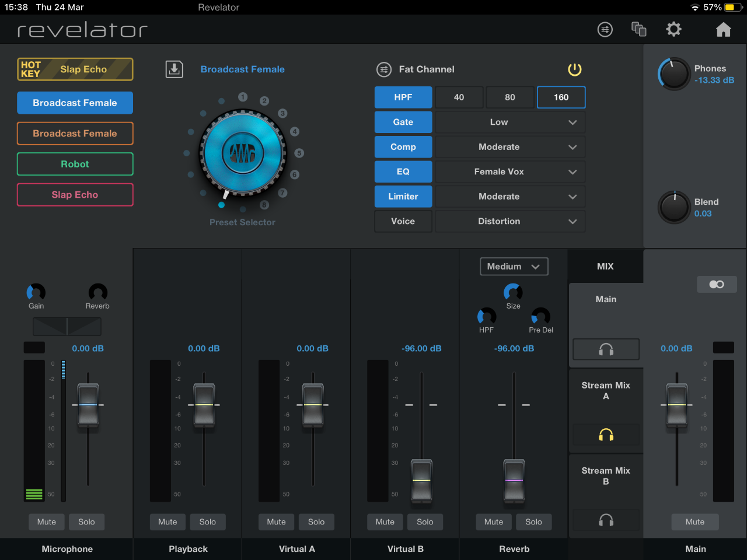The width and height of the screenshot is (747, 560).
Task: Mute the Virtual B channel
Action: (x=385, y=522)
